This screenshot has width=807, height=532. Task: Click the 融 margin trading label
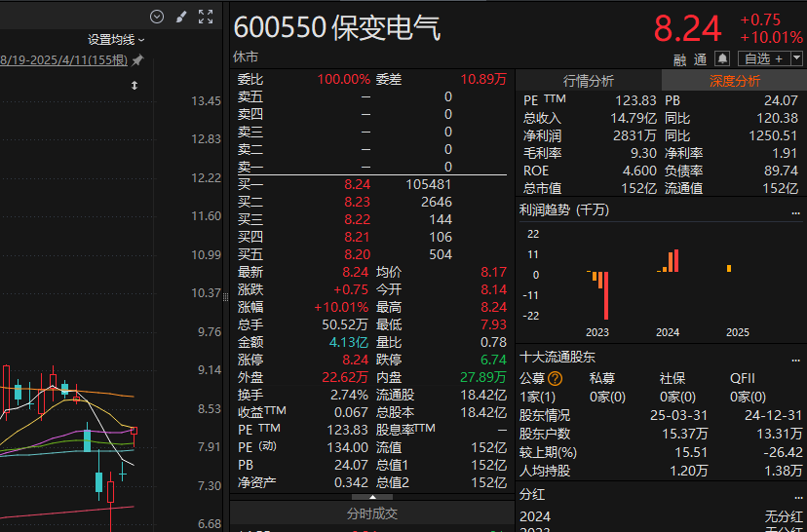pyautogui.click(x=680, y=59)
